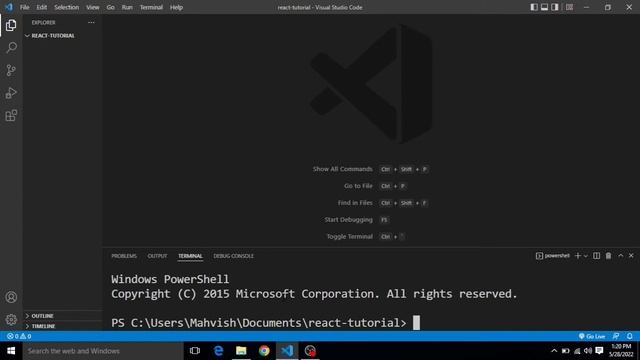
Task: Open the Customize Layout icon
Action: [x=569, y=7]
